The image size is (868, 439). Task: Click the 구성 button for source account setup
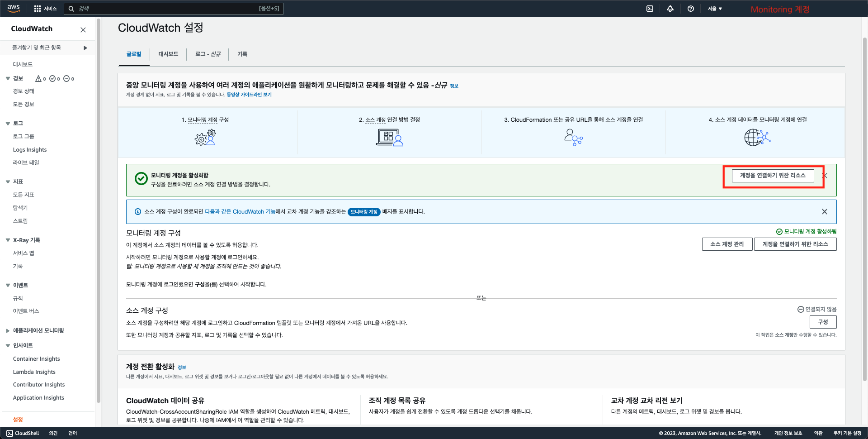click(x=823, y=322)
